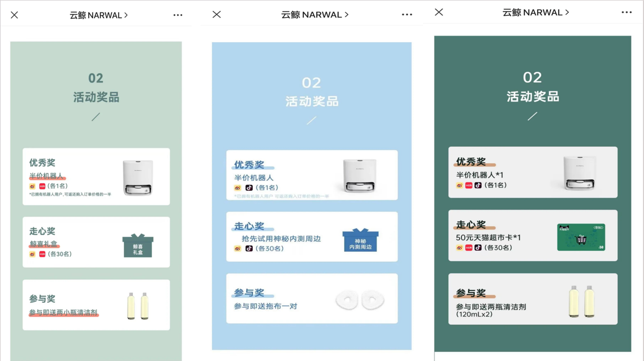The width and height of the screenshot is (644, 361).
Task: Click Xiaohongshu icon in dark green 优秀奖 card
Action: (x=469, y=185)
